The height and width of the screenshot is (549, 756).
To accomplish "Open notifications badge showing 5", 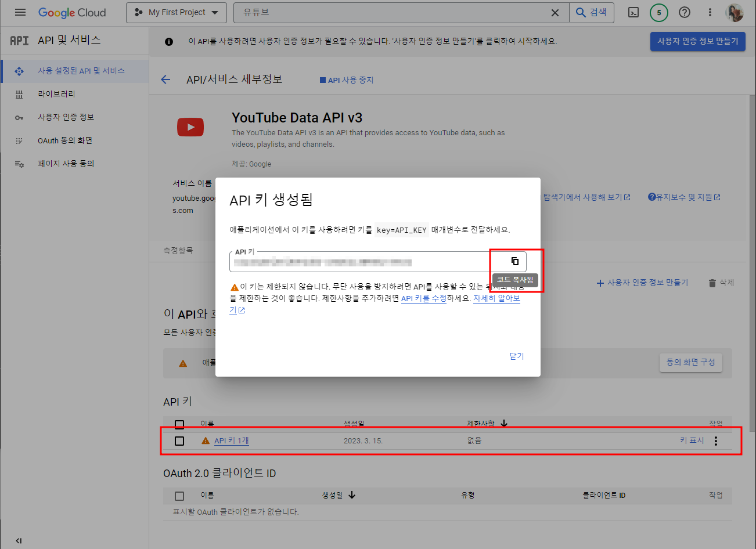I will point(659,12).
